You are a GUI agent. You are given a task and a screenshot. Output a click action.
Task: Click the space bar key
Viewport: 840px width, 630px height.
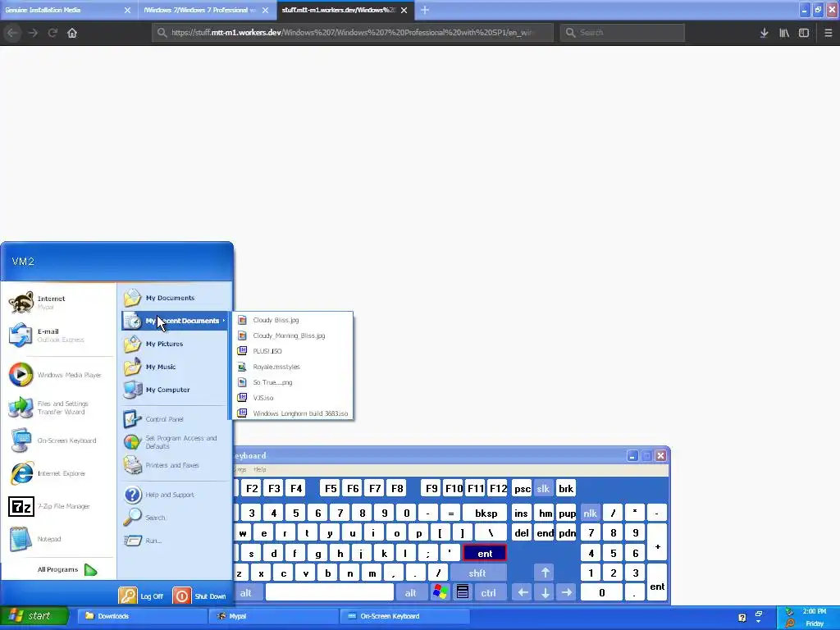[x=330, y=592]
